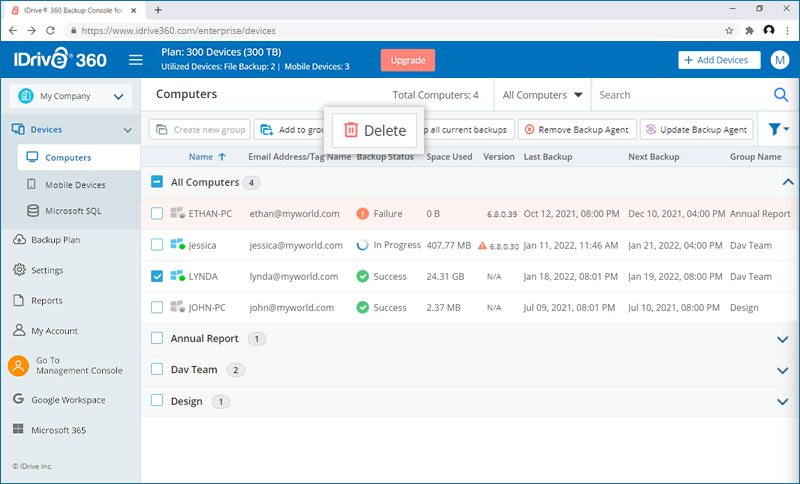800x484 pixels.
Task: Open Backup Plan in the sidebar
Action: click(x=55, y=240)
